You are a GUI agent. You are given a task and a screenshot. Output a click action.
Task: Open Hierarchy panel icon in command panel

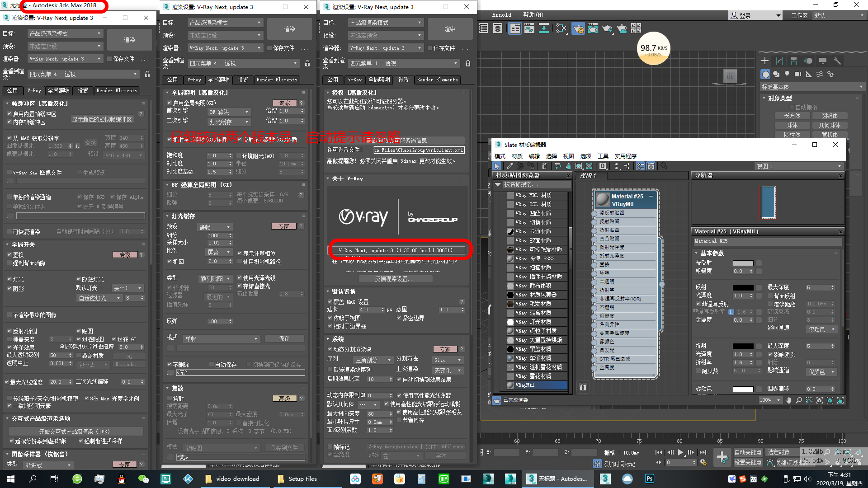(x=794, y=61)
